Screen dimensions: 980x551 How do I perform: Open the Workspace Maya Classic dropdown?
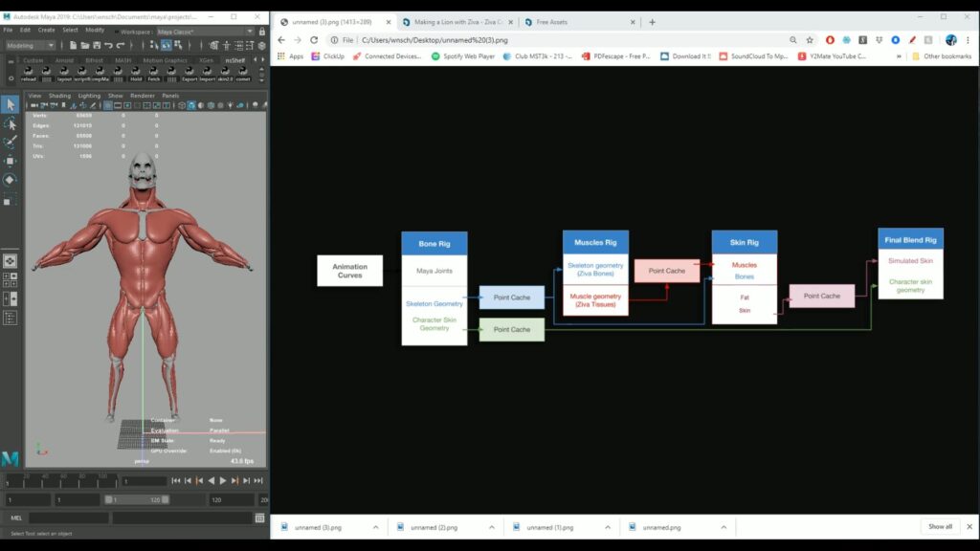[x=205, y=32]
